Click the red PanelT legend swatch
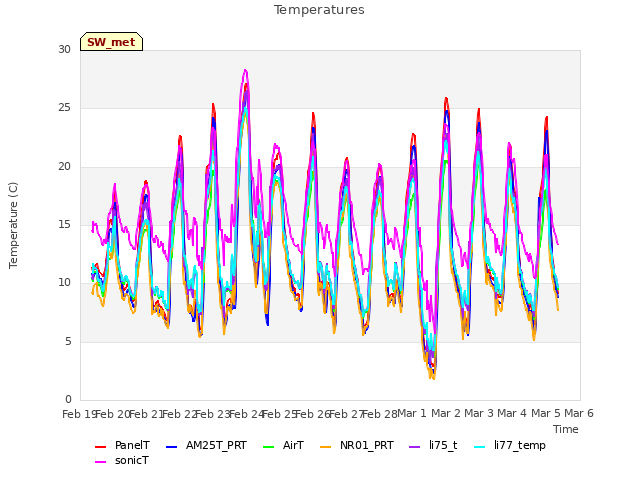Viewport: 640px width, 480px height. tap(100, 447)
